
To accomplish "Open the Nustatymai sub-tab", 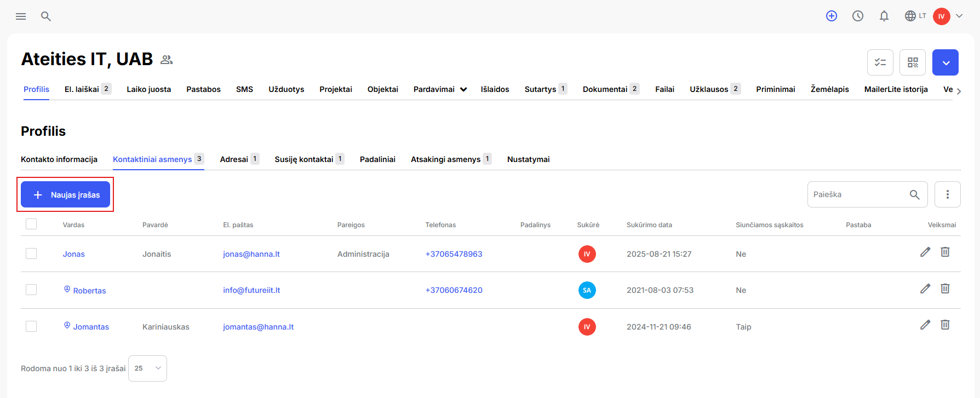I will [529, 159].
